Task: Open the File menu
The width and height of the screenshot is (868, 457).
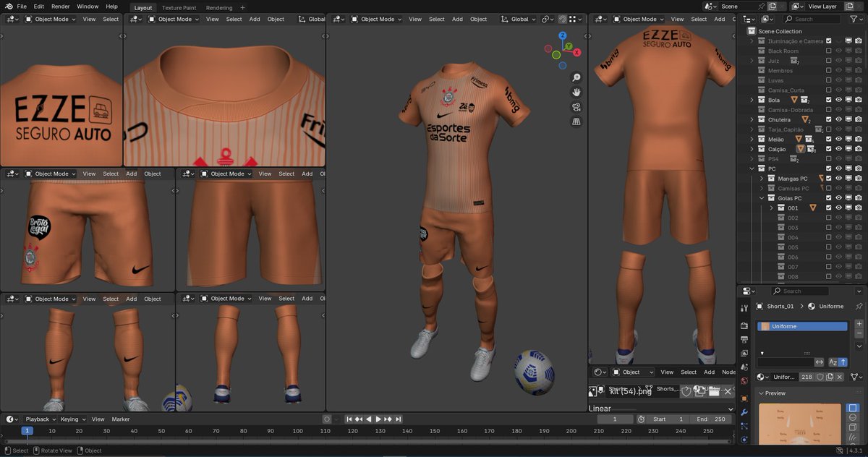Action: [22, 7]
